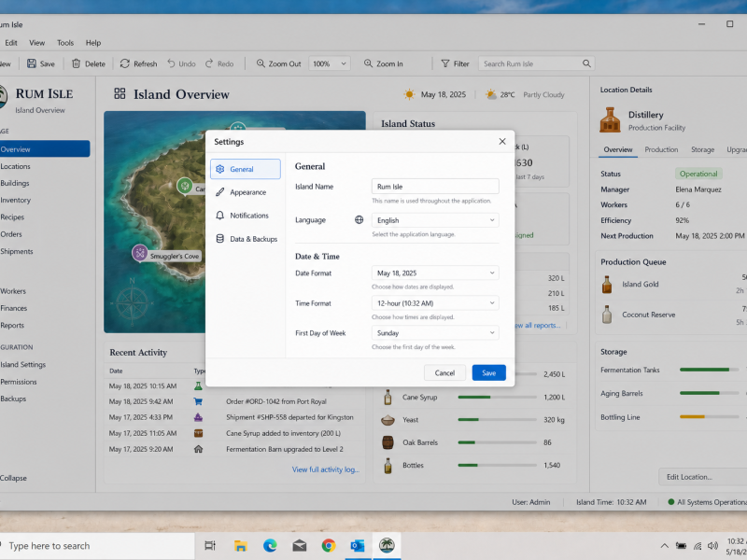The height and width of the screenshot is (560, 747).
Task: Open Appearance settings category
Action: tap(246, 192)
